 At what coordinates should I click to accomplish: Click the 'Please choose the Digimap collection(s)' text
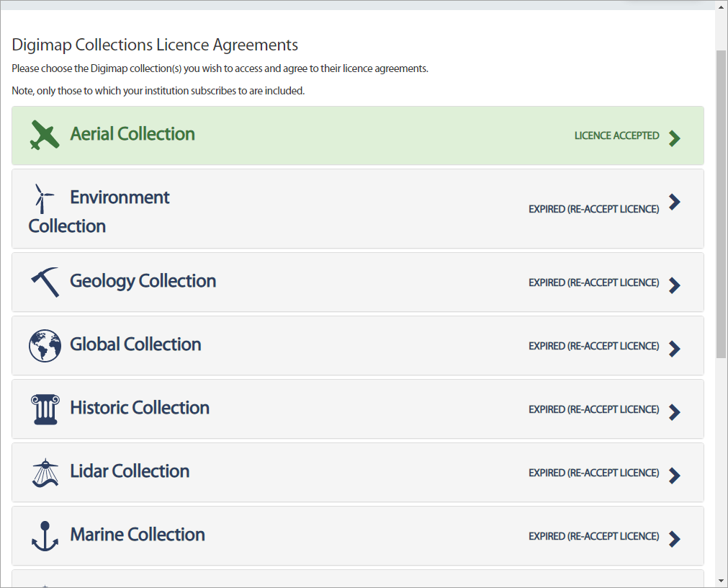pos(220,68)
